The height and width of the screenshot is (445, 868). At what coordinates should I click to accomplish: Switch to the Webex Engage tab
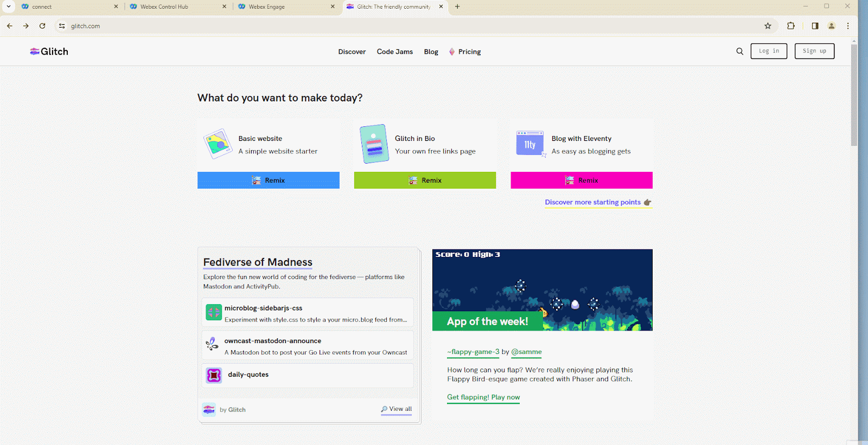coord(286,7)
